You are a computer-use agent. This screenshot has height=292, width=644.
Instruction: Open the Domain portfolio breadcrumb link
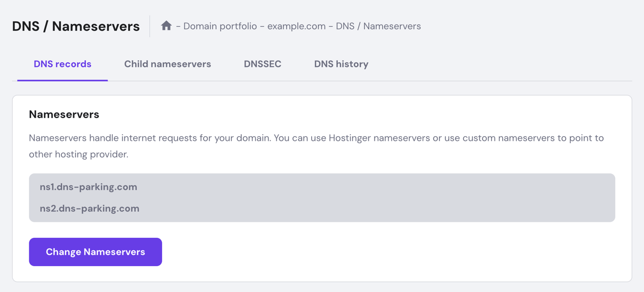coord(220,26)
